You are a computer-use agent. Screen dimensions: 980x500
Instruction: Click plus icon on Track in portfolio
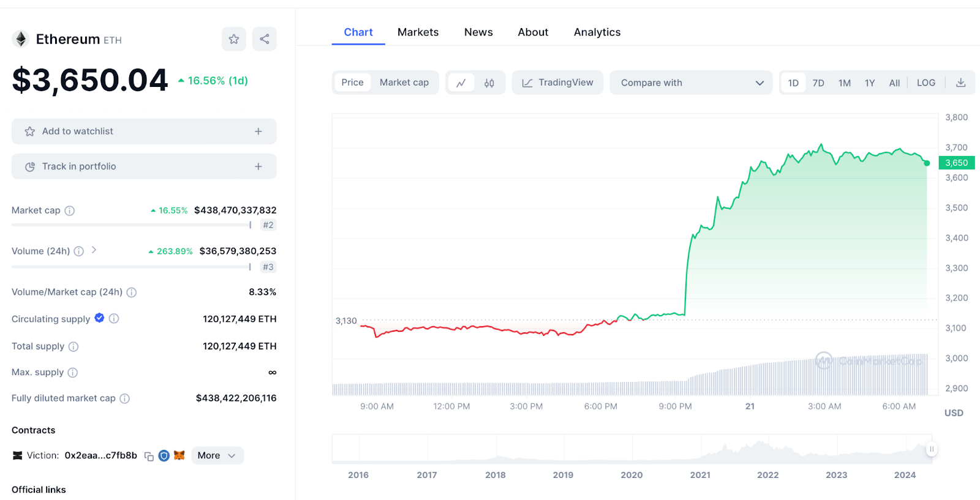(258, 166)
